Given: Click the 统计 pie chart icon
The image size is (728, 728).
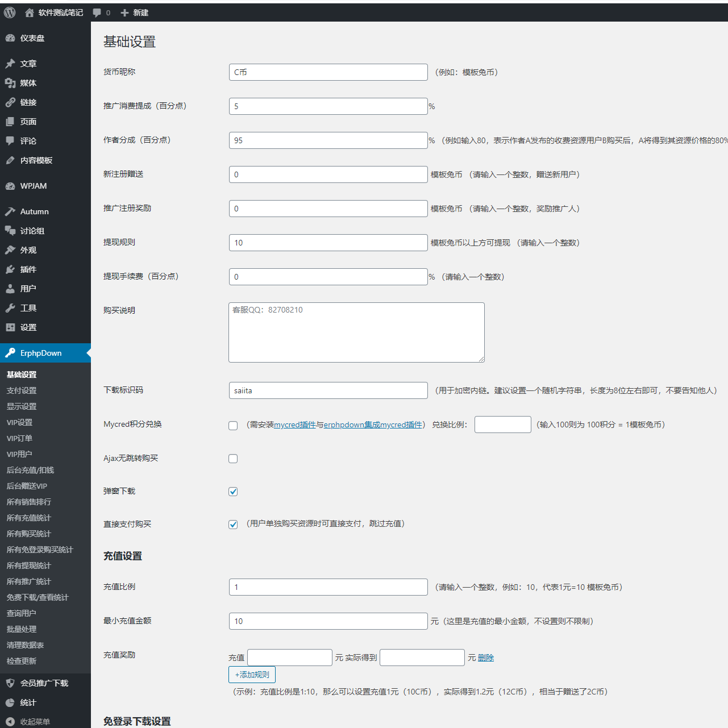Looking at the screenshot, I should pos(10,702).
